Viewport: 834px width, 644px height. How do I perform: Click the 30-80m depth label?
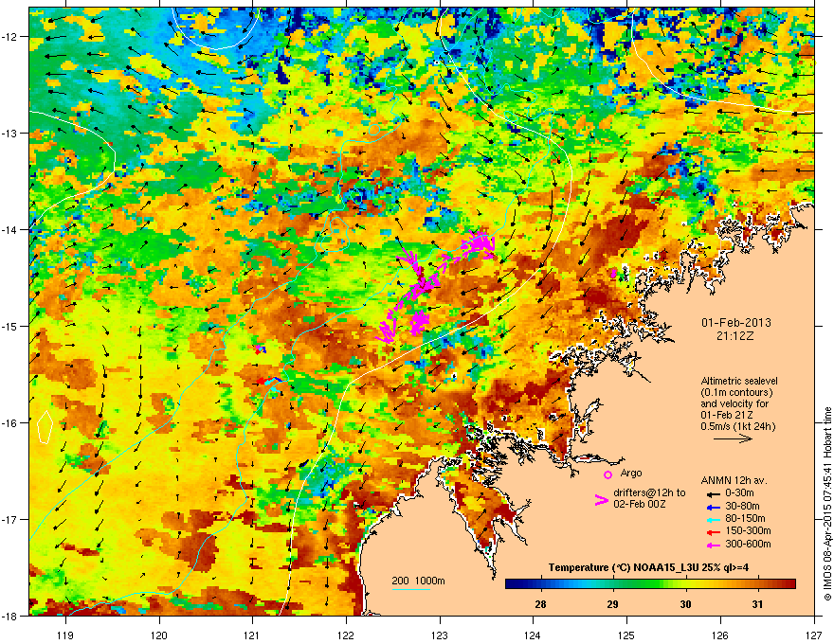pyautogui.click(x=742, y=507)
